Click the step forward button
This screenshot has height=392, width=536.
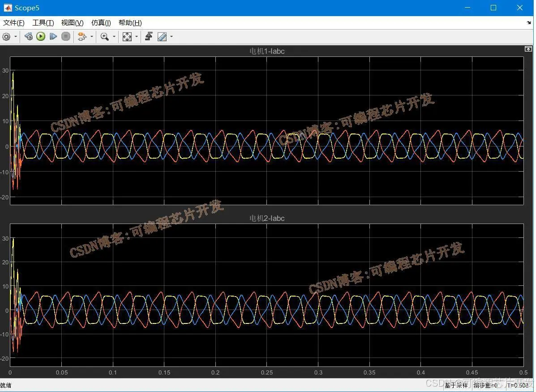(53, 37)
